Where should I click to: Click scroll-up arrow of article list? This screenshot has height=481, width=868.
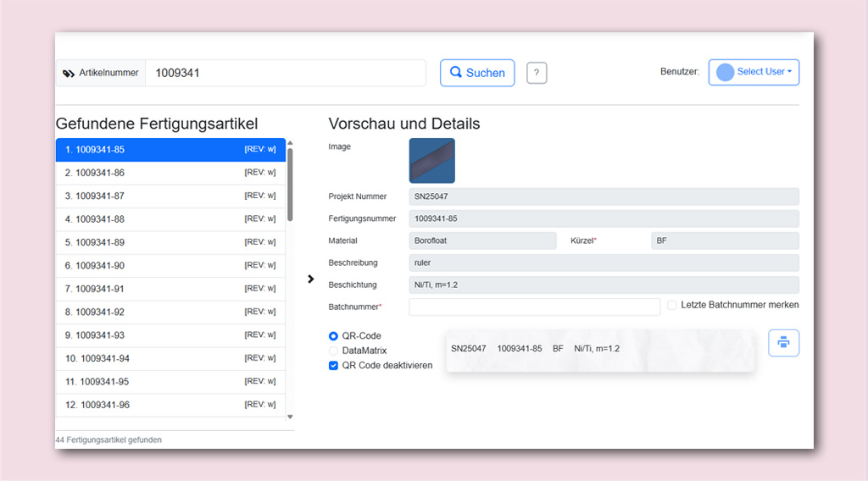point(290,143)
